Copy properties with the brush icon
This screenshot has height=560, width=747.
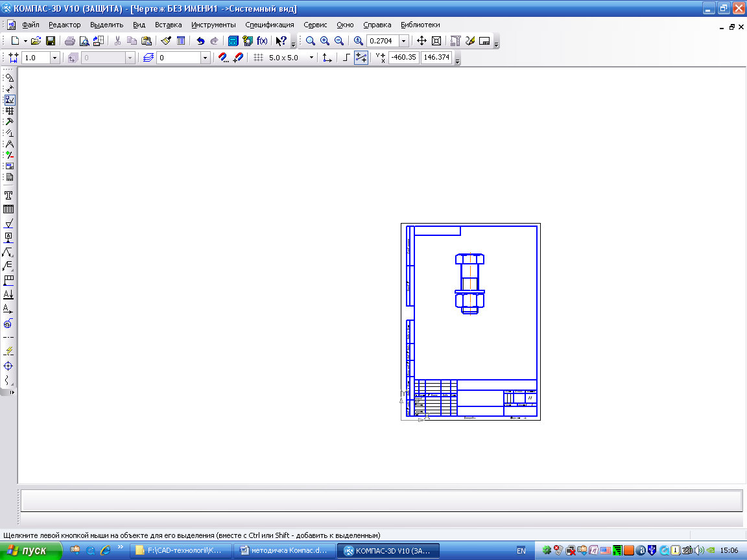point(166,41)
